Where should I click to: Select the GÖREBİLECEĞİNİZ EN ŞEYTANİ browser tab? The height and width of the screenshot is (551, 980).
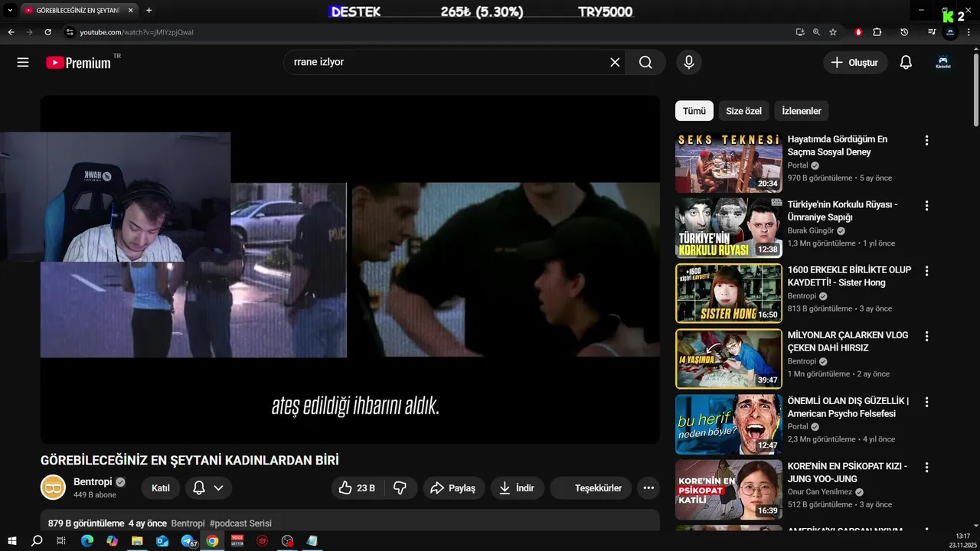click(80, 11)
